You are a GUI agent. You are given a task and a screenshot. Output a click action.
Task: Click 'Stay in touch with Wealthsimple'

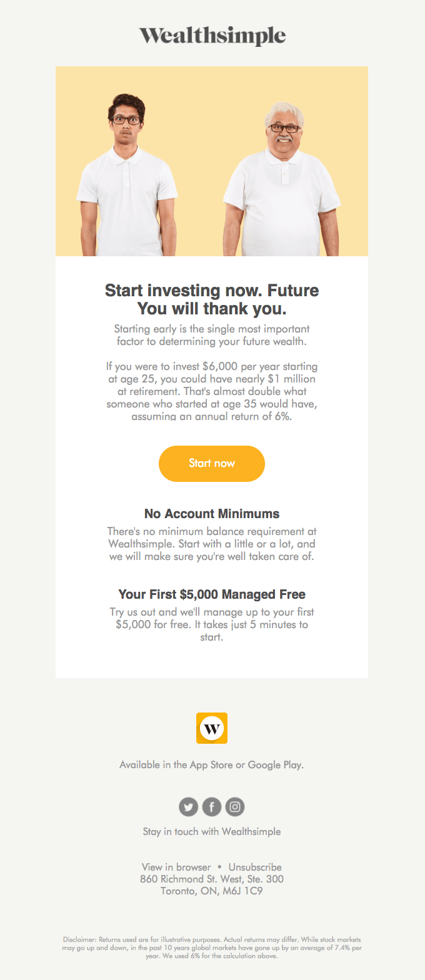(212, 831)
